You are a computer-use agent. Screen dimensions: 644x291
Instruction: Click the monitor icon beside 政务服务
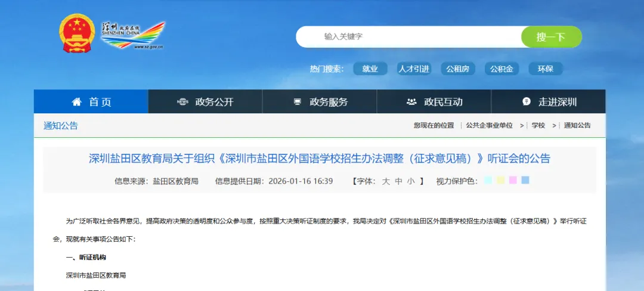pyautogui.click(x=298, y=102)
